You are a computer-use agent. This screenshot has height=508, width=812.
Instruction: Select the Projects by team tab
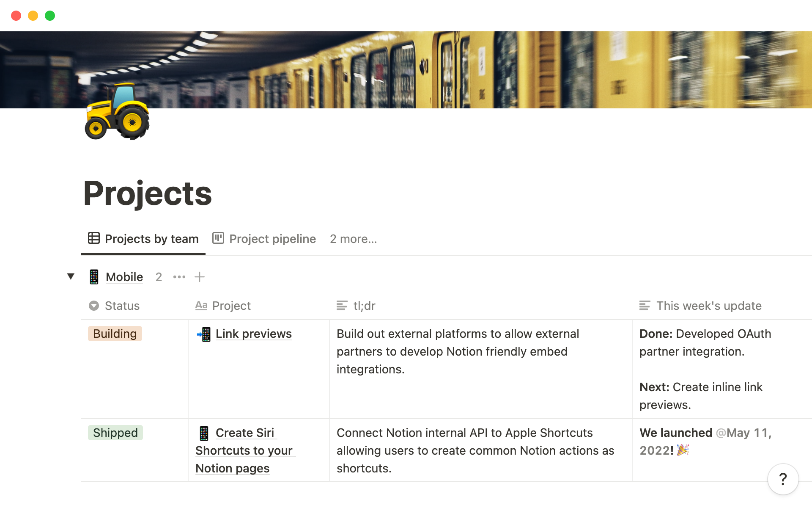tap(151, 239)
